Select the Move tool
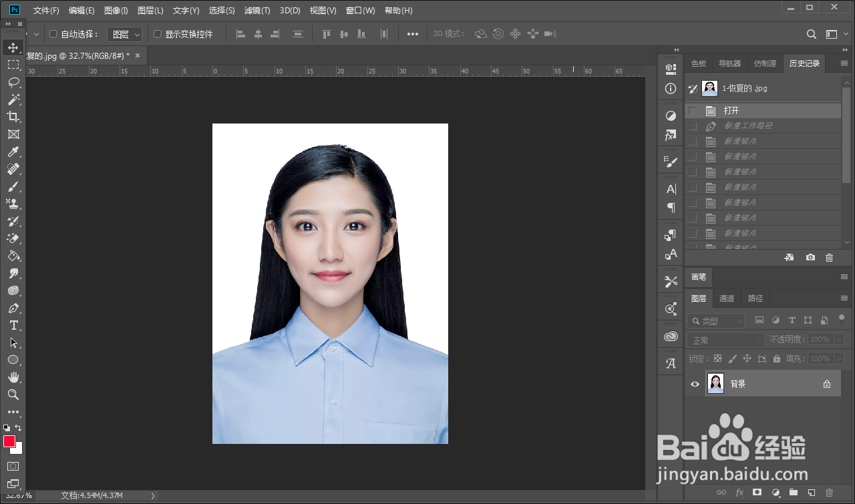Screen dimensions: 855x504 click(x=13, y=47)
